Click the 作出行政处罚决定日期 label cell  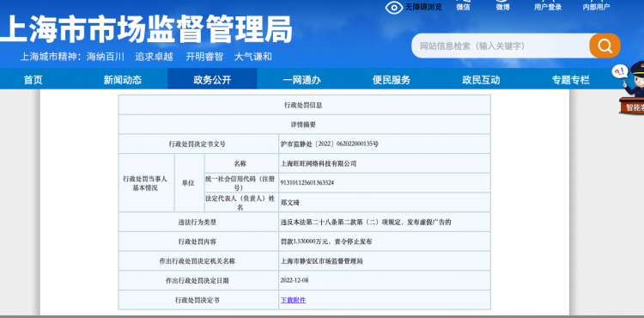click(198, 280)
